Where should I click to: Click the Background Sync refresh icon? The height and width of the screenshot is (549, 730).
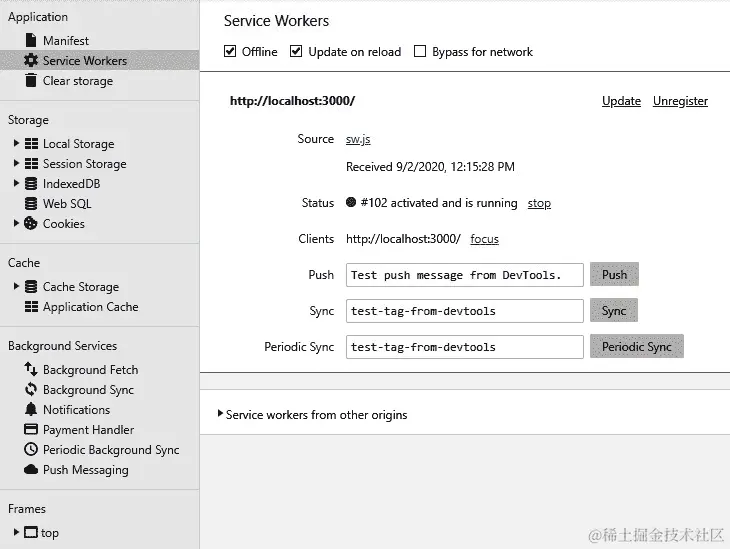[x=31, y=389]
